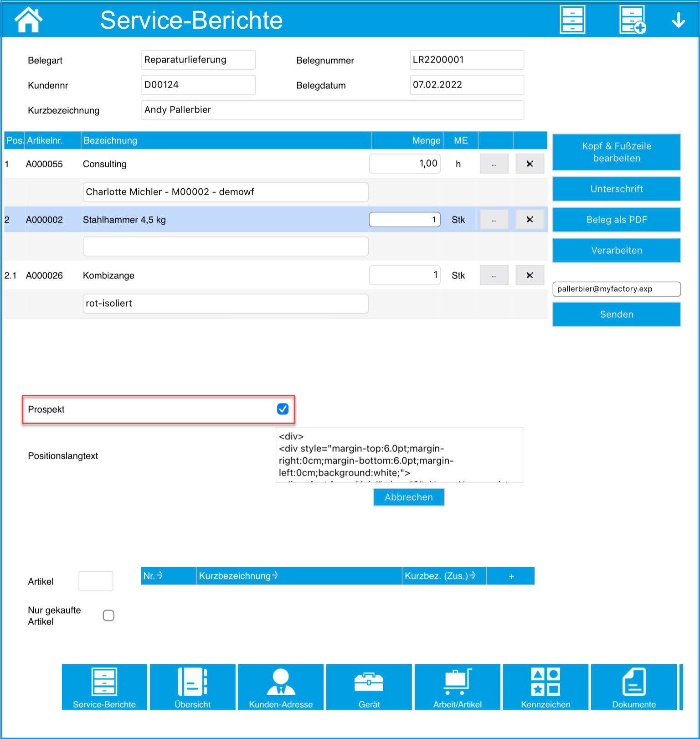Click the home icon in header

28,20
